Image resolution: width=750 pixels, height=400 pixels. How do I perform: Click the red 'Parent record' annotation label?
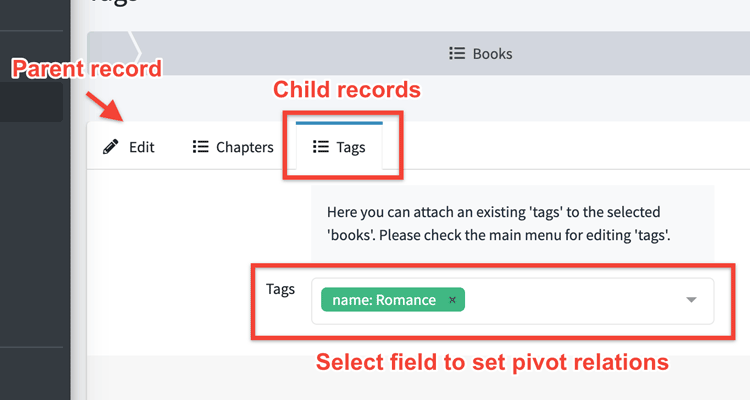click(x=86, y=70)
